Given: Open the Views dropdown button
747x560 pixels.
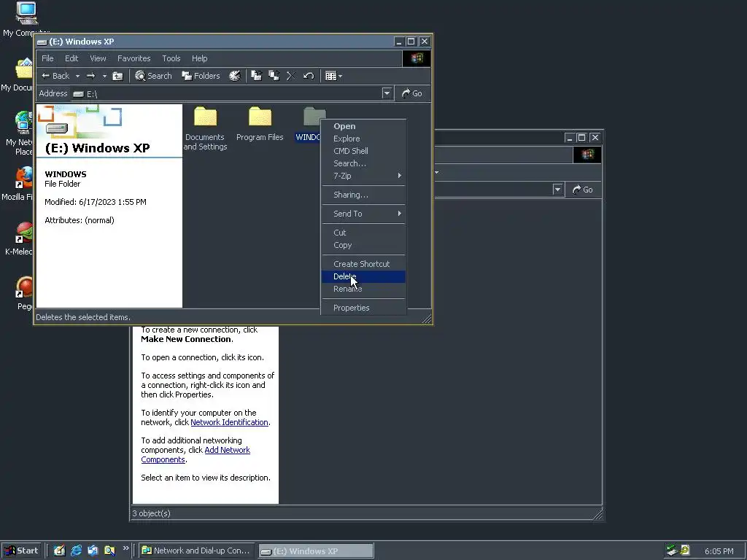Looking at the screenshot, I should 333,76.
